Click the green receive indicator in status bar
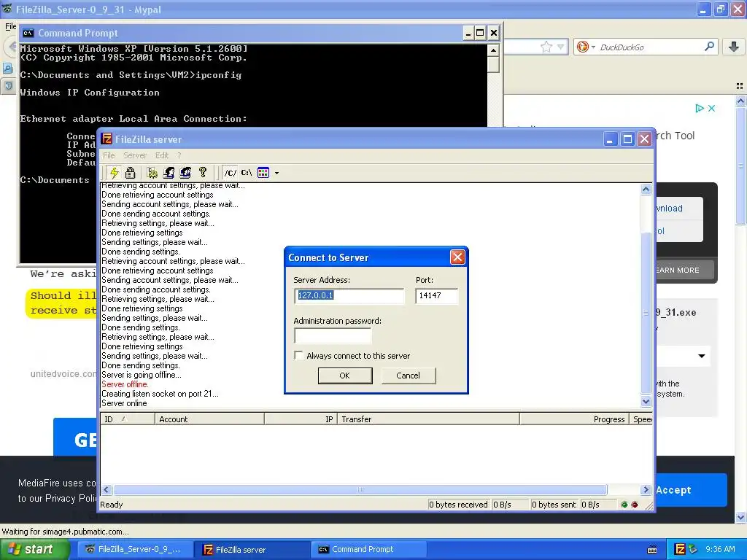The height and width of the screenshot is (560, 747). click(624, 505)
